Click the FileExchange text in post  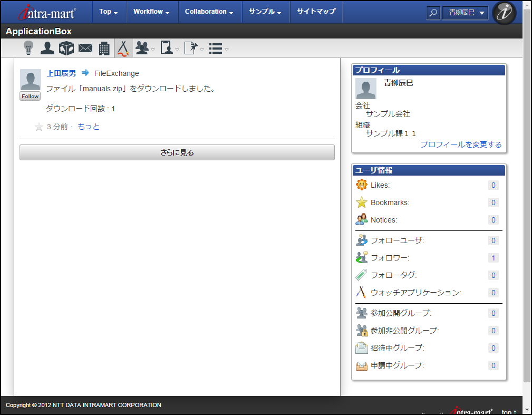tap(117, 73)
